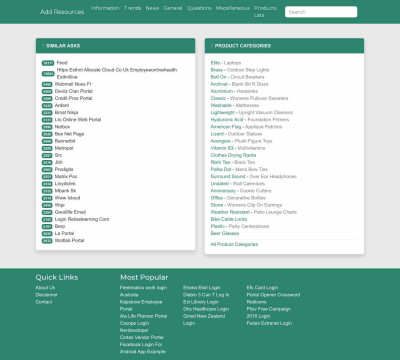This screenshot has width=400, height=360.
Task: Open Fleetmatics work login link
Action: click(143, 288)
